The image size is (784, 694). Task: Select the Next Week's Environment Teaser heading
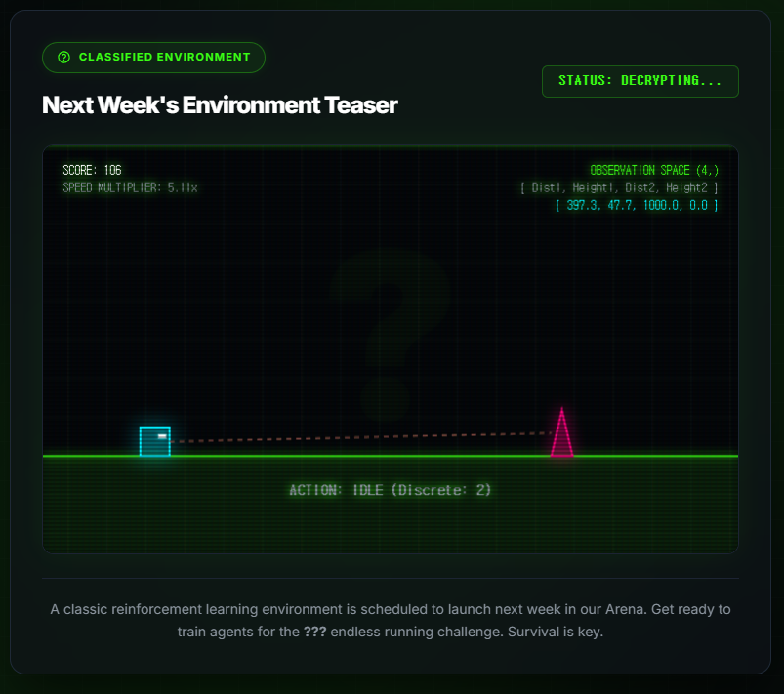tap(220, 105)
